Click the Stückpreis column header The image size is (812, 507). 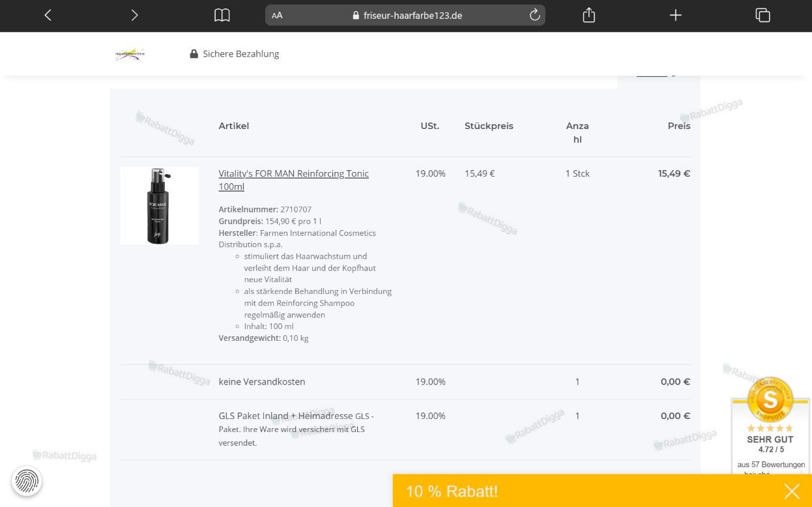489,126
